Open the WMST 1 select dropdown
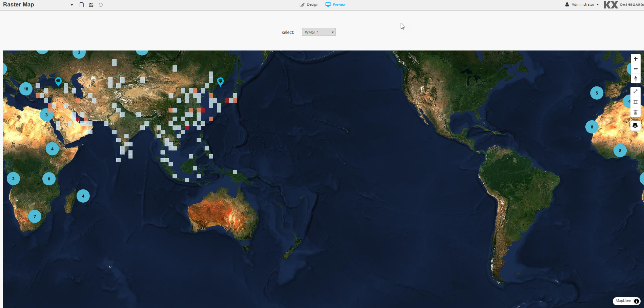The image size is (644, 308). 319,32
